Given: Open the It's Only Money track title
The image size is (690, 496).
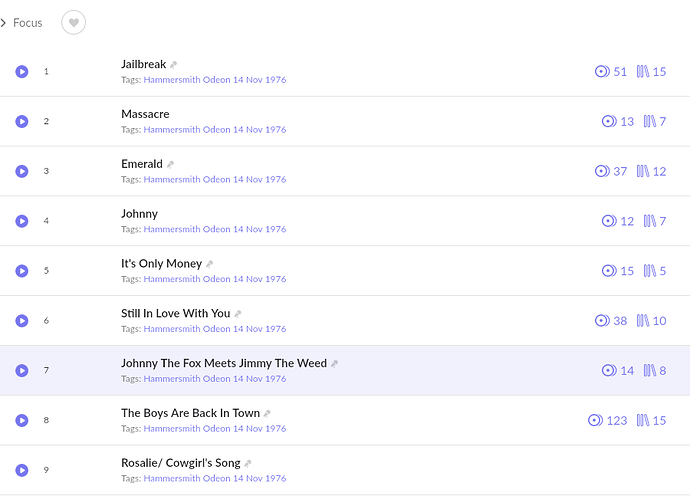Looking at the screenshot, I should coord(161,264).
